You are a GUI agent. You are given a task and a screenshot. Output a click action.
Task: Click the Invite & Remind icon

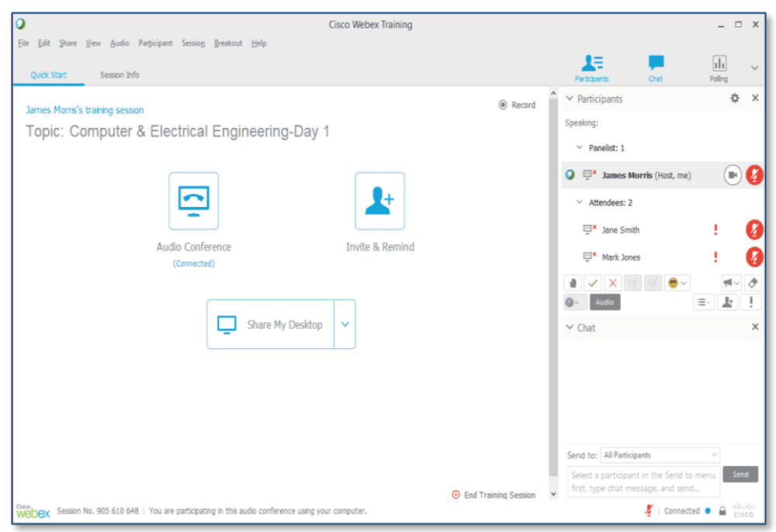point(379,201)
